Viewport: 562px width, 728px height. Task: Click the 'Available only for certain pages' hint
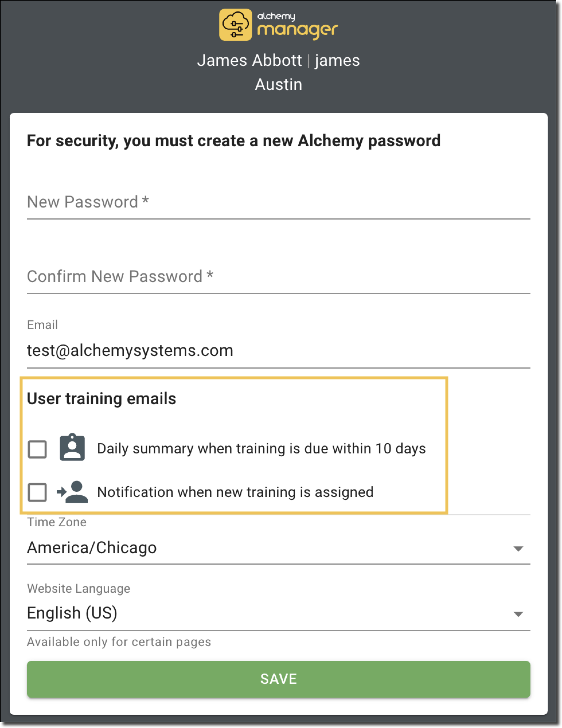pyautogui.click(x=119, y=642)
